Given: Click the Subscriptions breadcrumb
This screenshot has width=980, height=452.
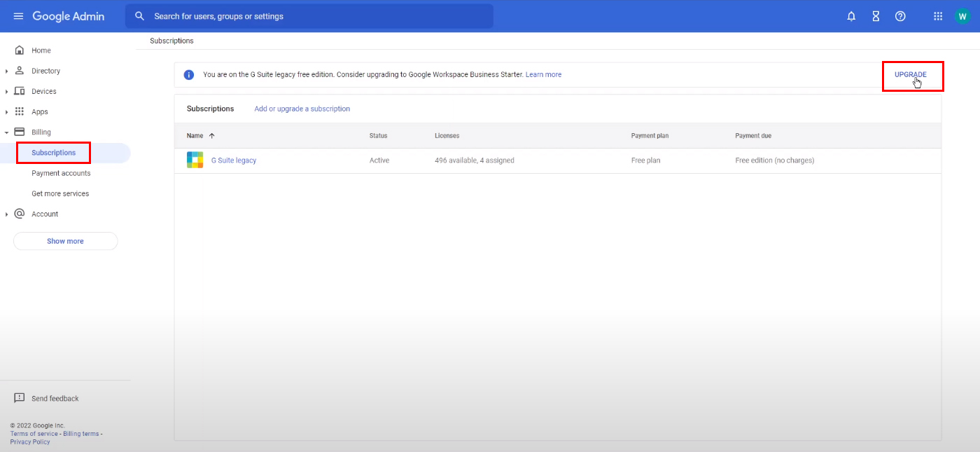Looking at the screenshot, I should coord(171,41).
